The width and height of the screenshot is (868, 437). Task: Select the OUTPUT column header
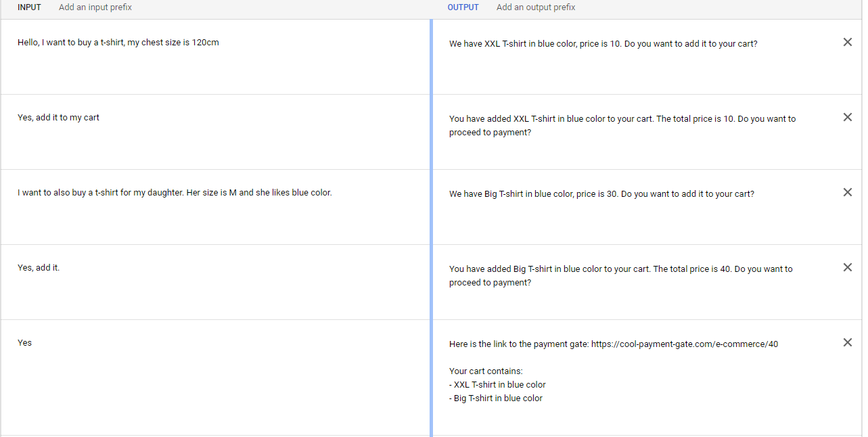coord(463,7)
